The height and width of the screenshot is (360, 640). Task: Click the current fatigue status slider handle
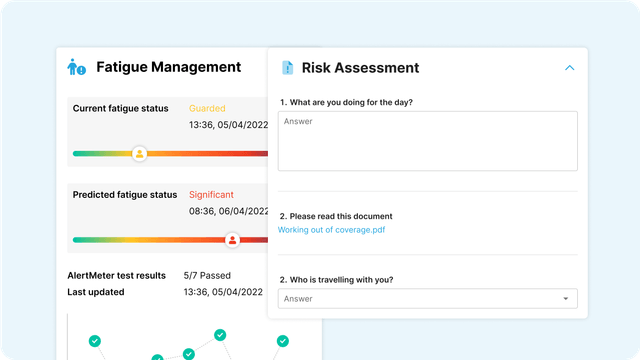click(139, 154)
